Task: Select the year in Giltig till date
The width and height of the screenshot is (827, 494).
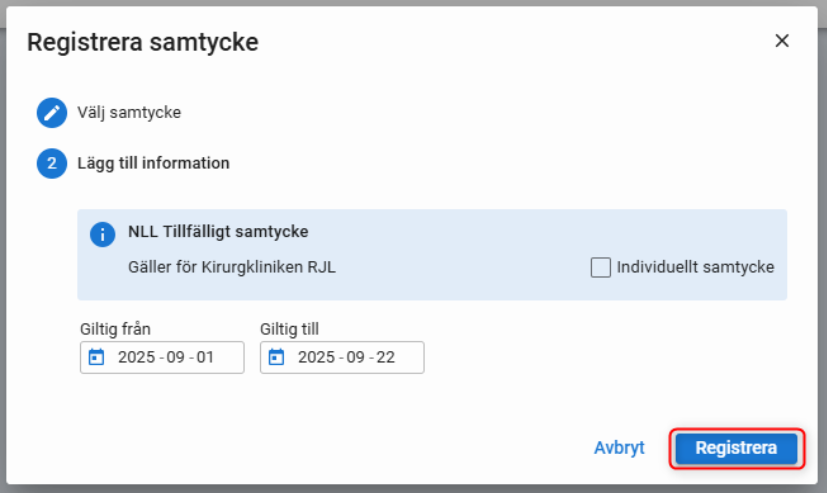Action: pyautogui.click(x=315, y=358)
